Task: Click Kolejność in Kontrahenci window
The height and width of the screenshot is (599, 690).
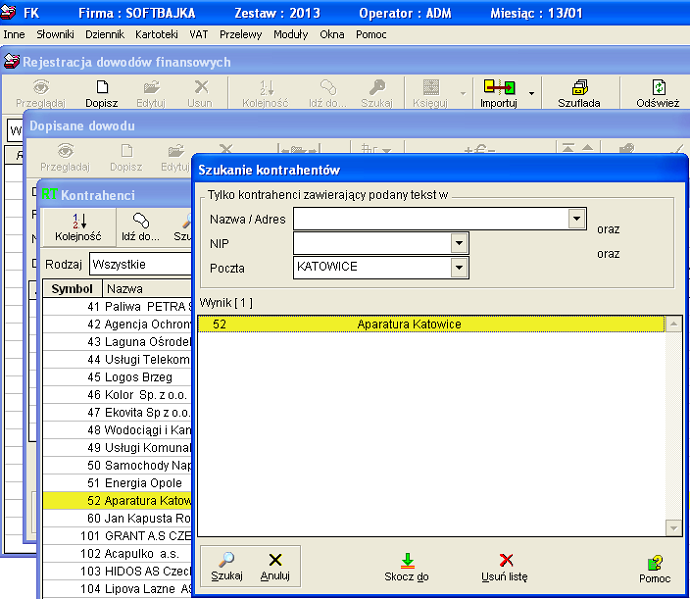Action: point(78,227)
